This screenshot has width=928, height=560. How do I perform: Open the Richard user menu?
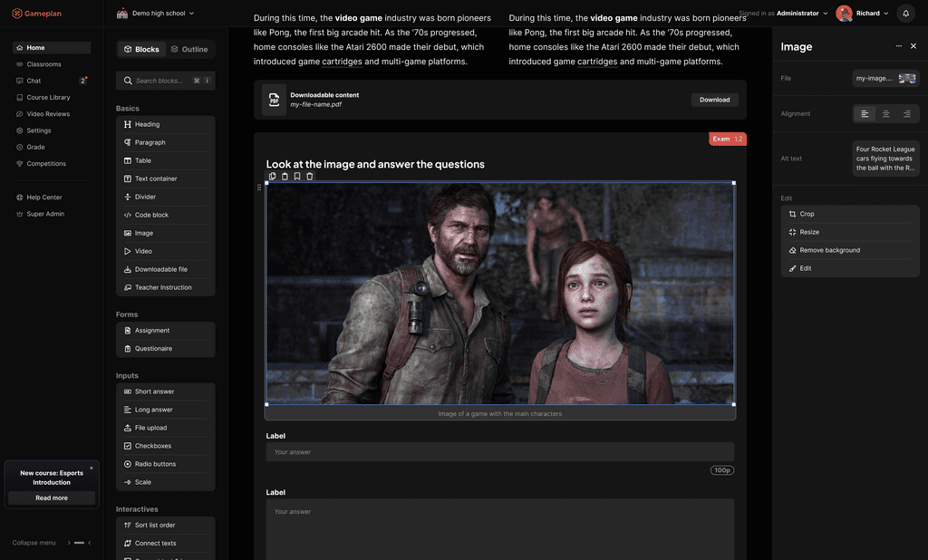(863, 13)
